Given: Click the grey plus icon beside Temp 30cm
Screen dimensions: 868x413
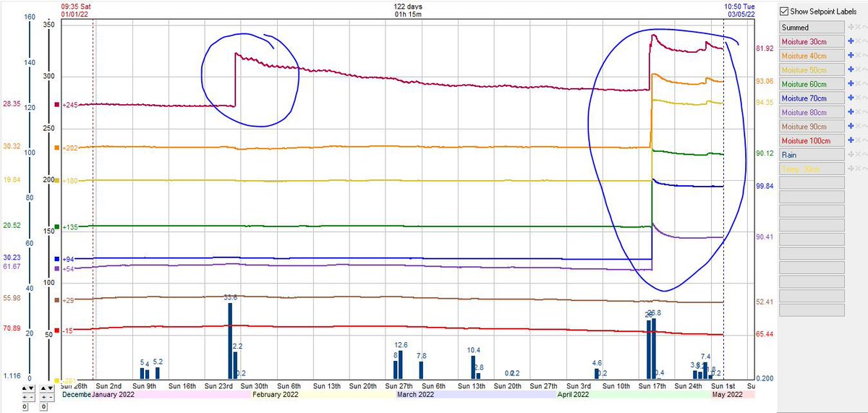Looking at the screenshot, I should 851,169.
